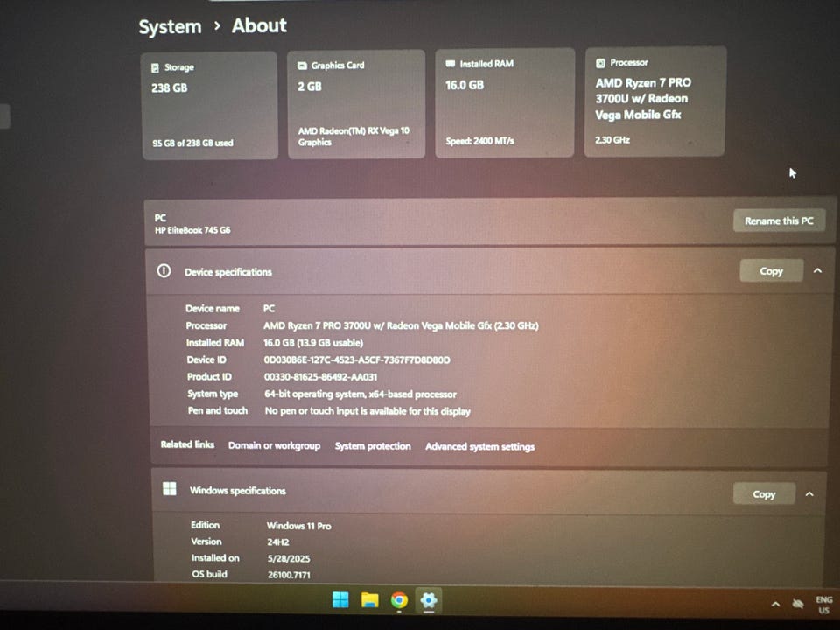Select the pen and touch availability text

tap(367, 411)
